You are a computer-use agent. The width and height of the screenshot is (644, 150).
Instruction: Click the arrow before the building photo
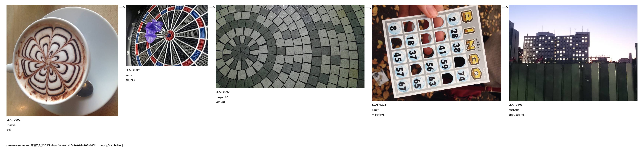pyautogui.click(x=505, y=8)
